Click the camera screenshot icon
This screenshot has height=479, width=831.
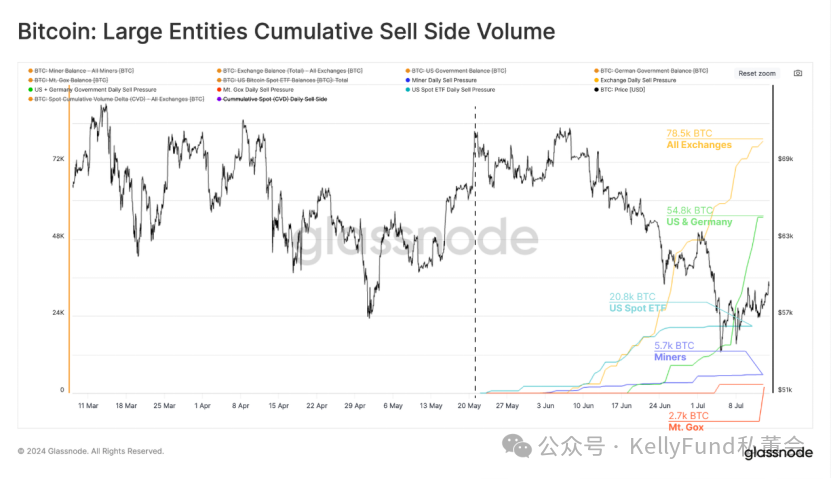(x=798, y=73)
